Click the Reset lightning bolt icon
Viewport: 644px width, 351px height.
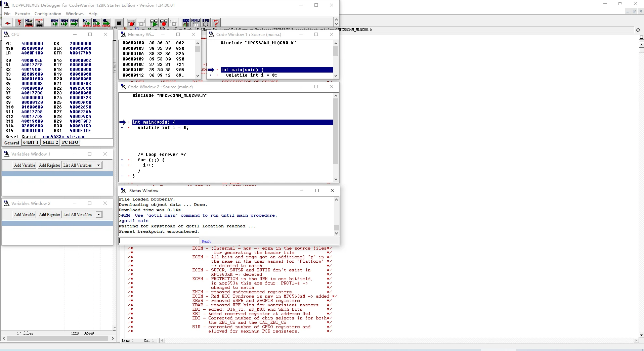(x=19, y=23)
